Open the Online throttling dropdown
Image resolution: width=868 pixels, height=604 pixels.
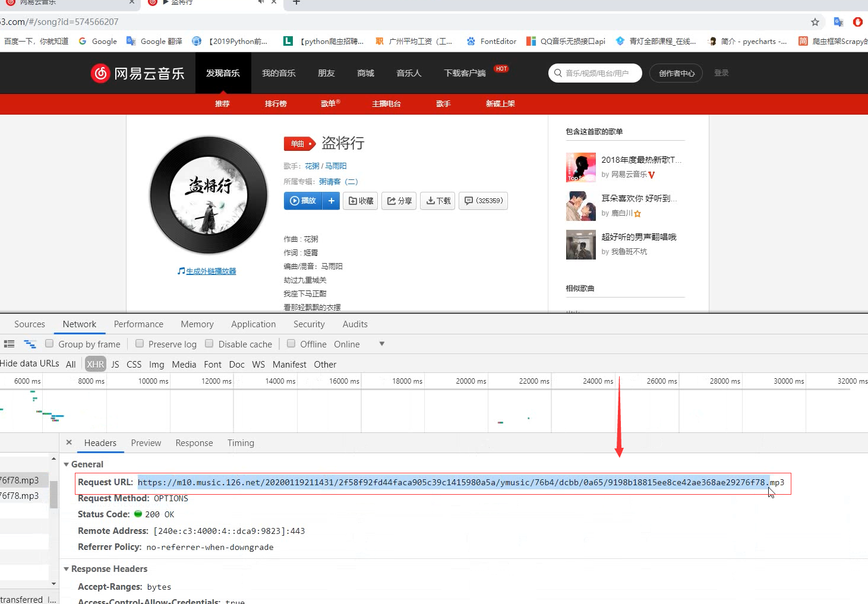pyautogui.click(x=359, y=344)
